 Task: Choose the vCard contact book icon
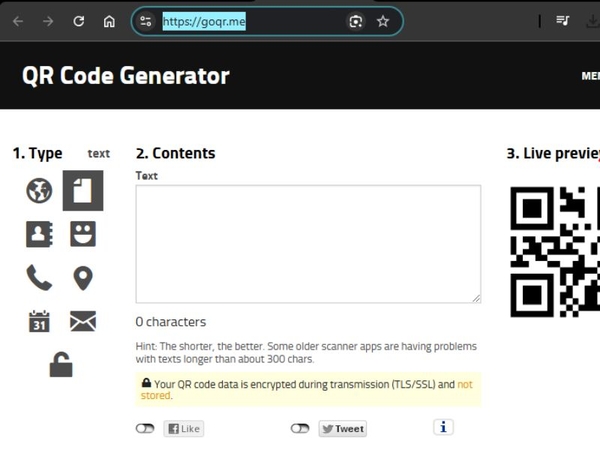[39, 234]
